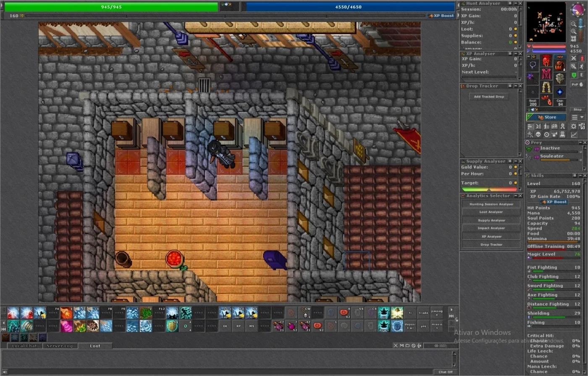Select the magenta armor slot
The width and height of the screenshot is (588, 376).
pos(546,74)
